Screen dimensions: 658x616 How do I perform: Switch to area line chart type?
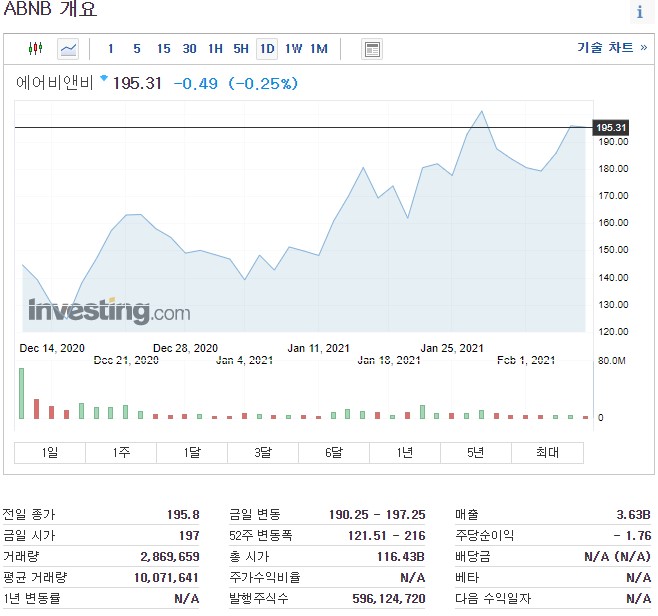coord(68,49)
